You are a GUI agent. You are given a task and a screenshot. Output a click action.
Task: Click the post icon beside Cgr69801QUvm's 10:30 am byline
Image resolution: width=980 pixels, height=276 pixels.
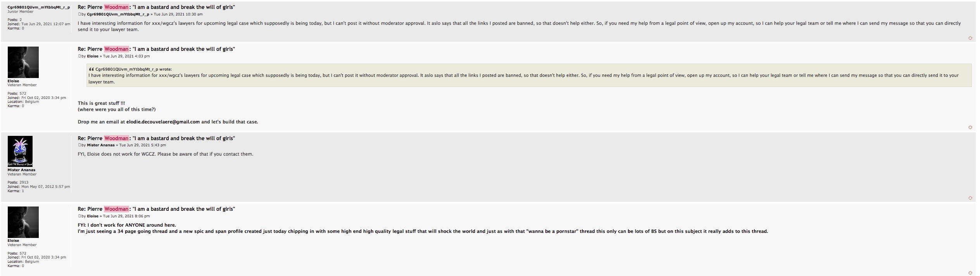pos(79,14)
